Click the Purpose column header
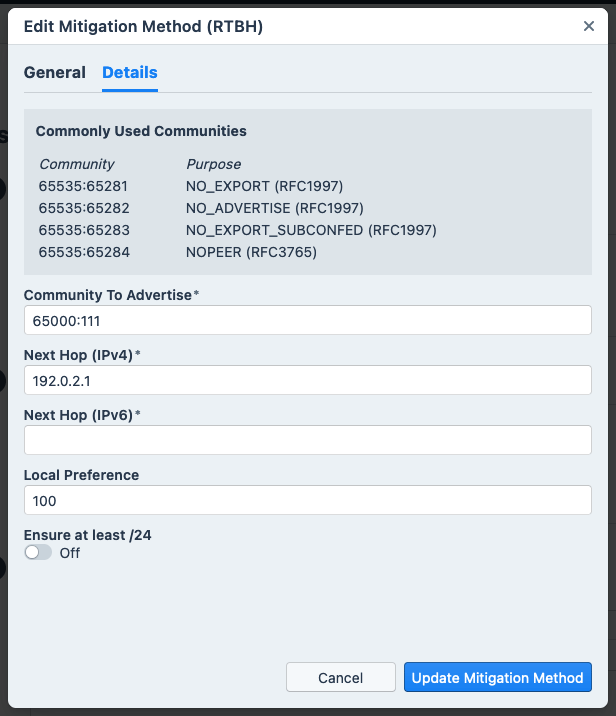Viewport: 616px width, 716px height. click(213, 164)
